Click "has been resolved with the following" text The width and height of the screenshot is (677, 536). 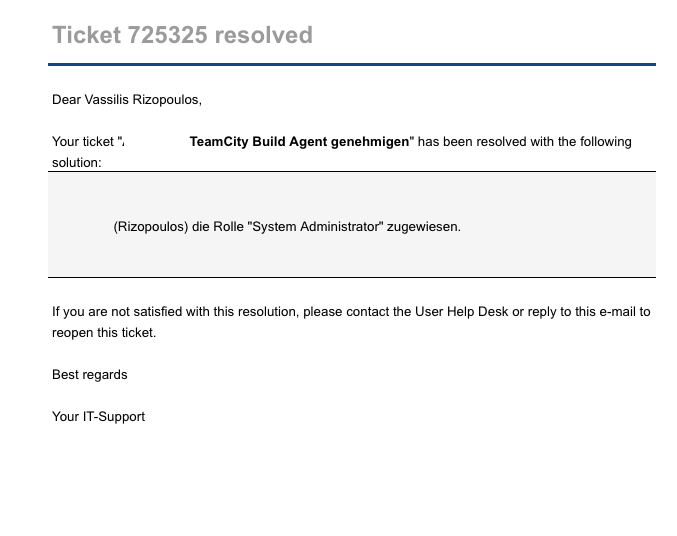pyautogui.click(x=525, y=142)
